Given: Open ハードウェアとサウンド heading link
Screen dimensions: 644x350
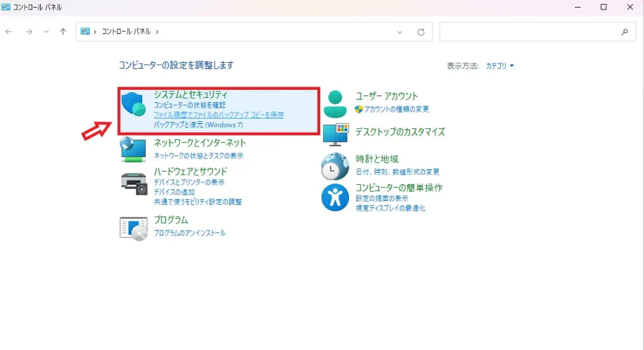Looking at the screenshot, I should [x=190, y=171].
